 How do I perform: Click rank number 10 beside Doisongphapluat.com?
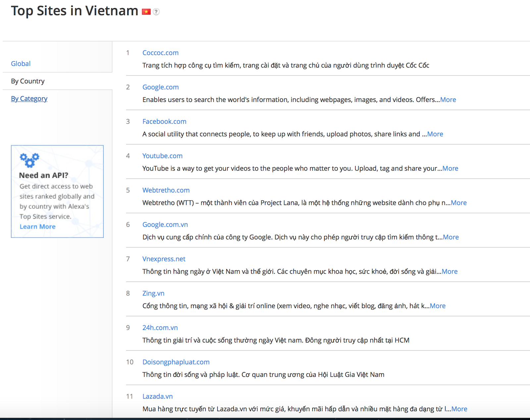click(x=130, y=362)
